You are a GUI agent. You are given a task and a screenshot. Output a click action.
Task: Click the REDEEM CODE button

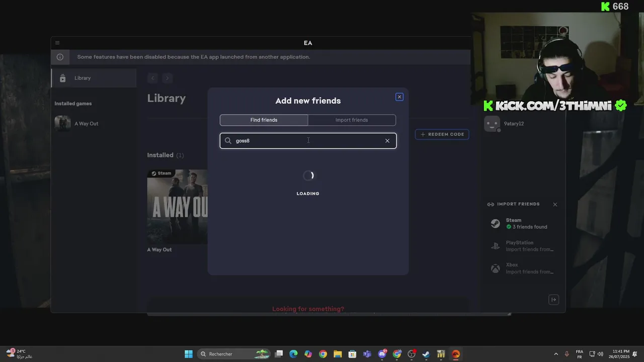click(442, 134)
